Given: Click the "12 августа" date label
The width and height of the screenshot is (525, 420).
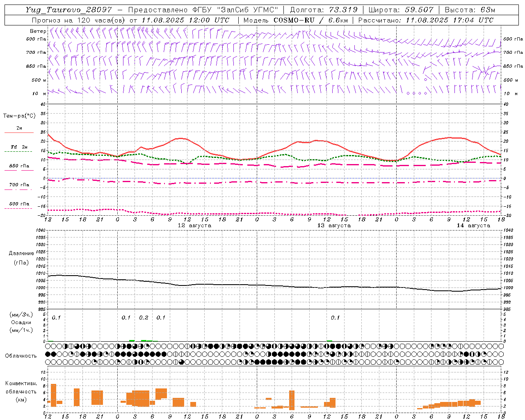Looking at the screenshot, I should click(194, 226).
